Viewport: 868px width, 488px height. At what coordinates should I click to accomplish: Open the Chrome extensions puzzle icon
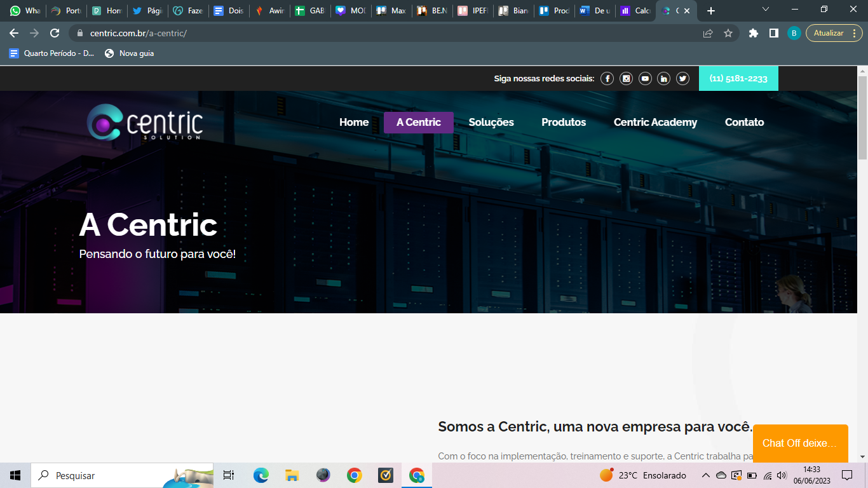click(x=754, y=33)
